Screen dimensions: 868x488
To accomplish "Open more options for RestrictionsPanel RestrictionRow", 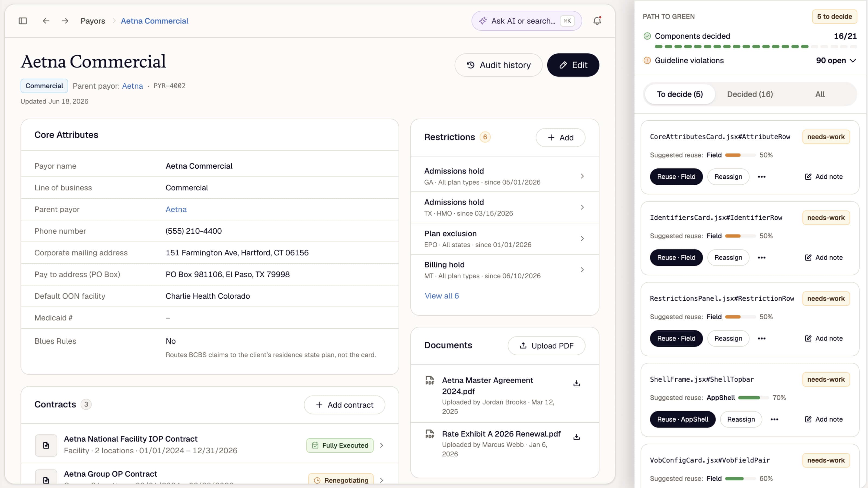I will click(x=761, y=338).
